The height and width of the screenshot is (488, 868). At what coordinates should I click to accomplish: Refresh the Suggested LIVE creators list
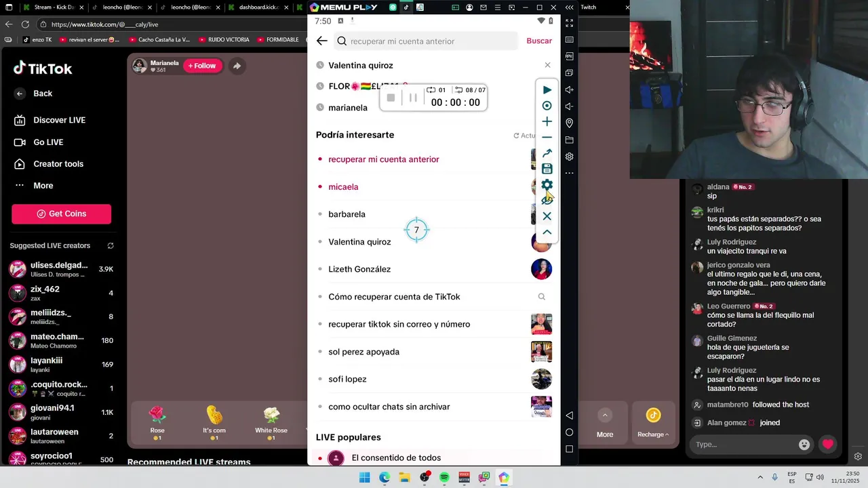click(111, 245)
